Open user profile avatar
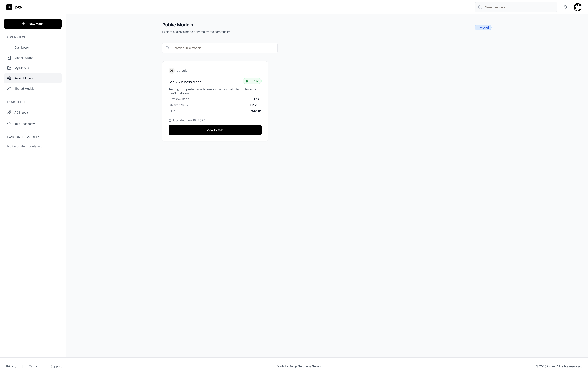588x375 pixels. tap(577, 7)
